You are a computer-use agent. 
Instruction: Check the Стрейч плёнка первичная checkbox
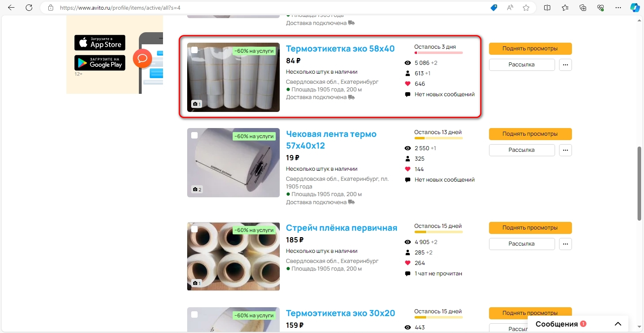point(194,229)
